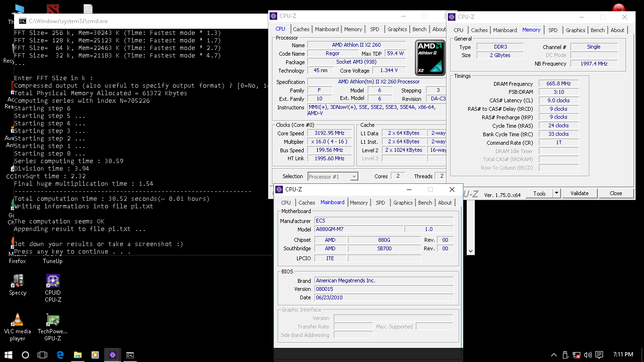The image size is (644, 362).
Task: Click Southbridge value SB700
Action: [x=384, y=248]
